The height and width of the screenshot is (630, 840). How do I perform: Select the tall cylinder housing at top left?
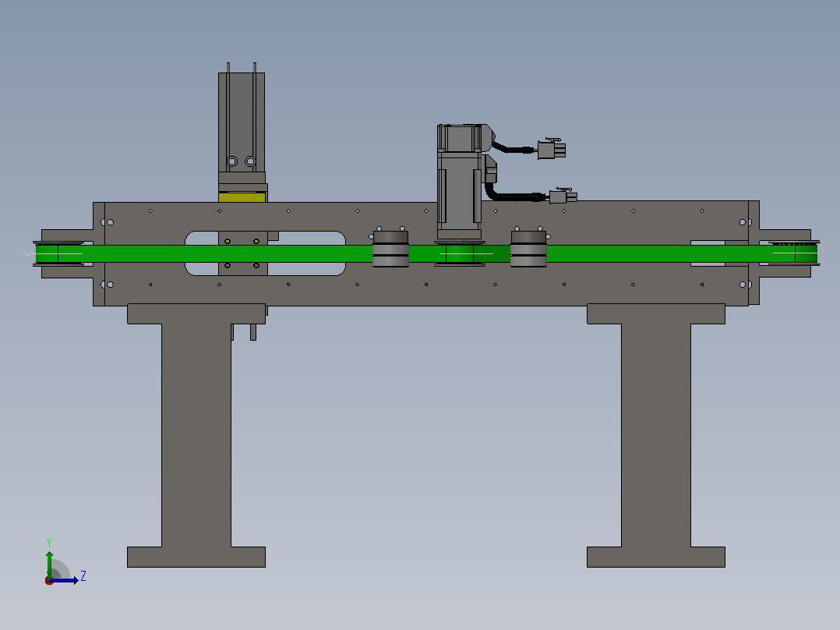pos(242,122)
